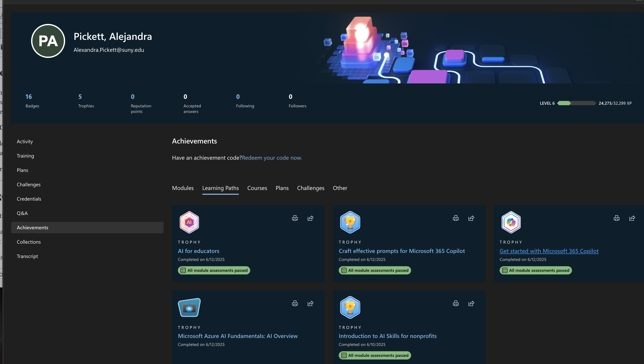Open the Challenges achievements tab
The width and height of the screenshot is (644, 364).
coord(311,188)
